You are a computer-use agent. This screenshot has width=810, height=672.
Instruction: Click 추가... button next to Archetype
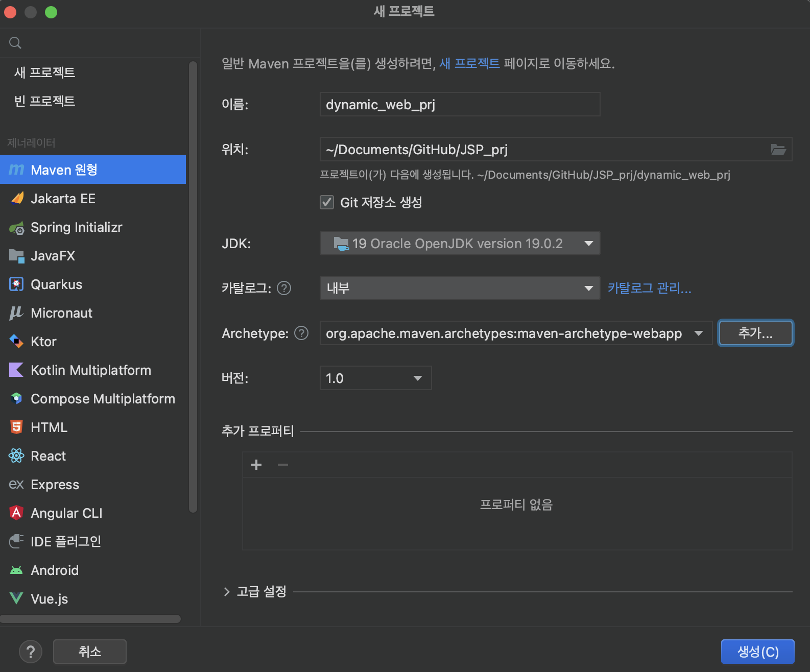click(755, 333)
